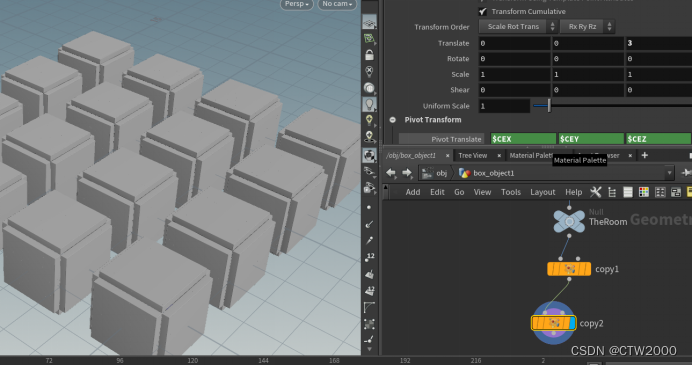Click the Pivot Translate label button
Screen dimensions: 693x366
[x=441, y=139]
